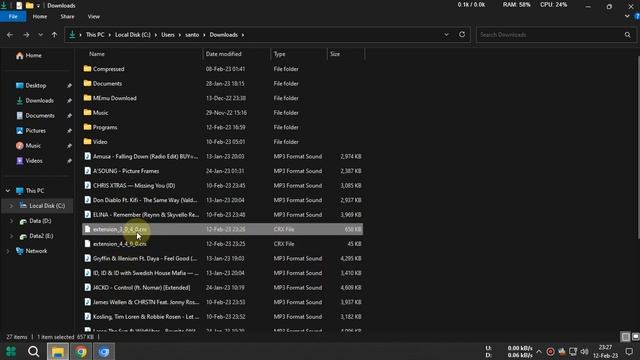Viewport: 640px width, 360px height.
Task: Open the Home ribbon tab
Action: click(x=40, y=17)
